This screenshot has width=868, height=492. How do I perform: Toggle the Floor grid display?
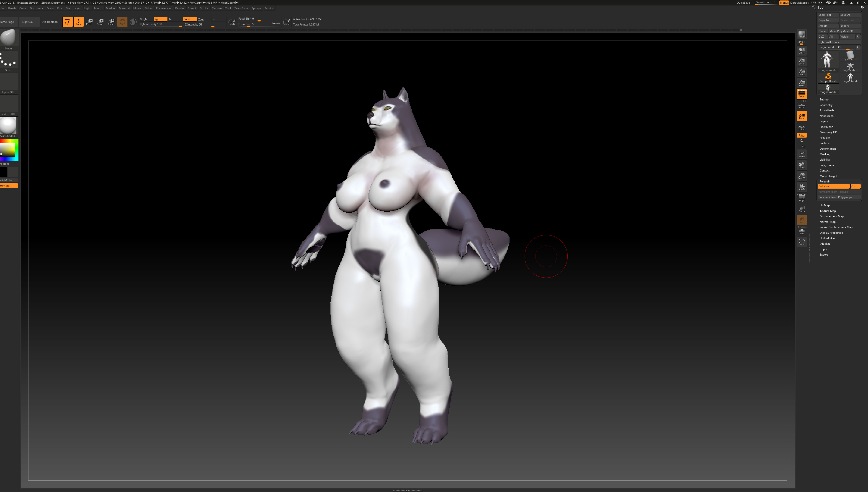pos(801,106)
